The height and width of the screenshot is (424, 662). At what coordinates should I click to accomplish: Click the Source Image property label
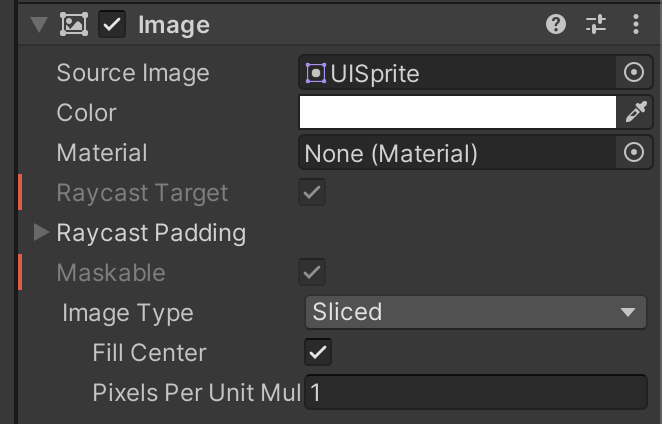pos(133,73)
